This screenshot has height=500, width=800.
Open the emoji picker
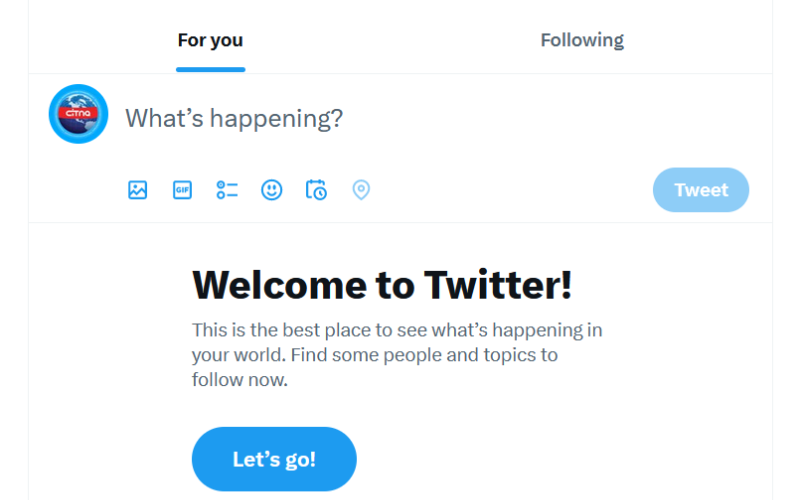[x=272, y=190]
